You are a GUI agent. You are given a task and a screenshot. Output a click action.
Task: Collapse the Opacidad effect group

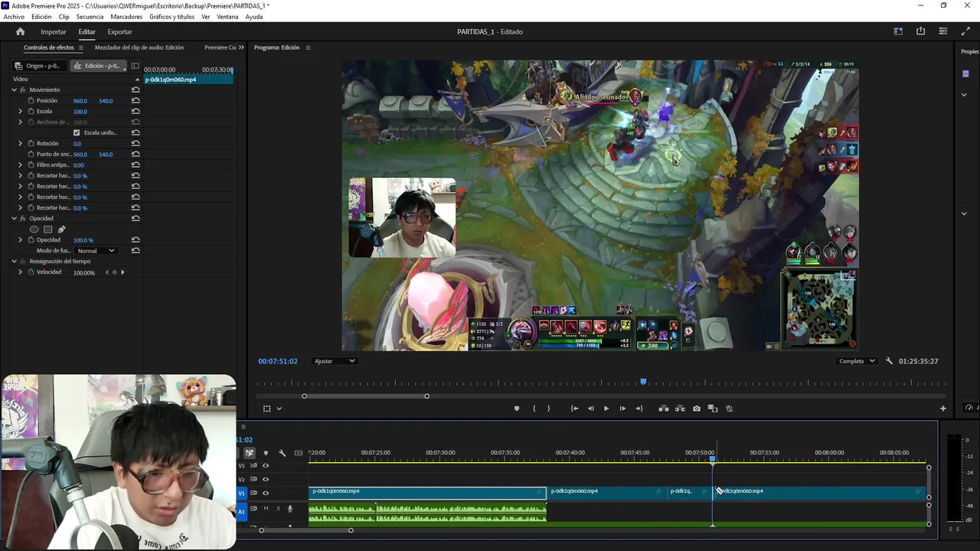click(14, 218)
